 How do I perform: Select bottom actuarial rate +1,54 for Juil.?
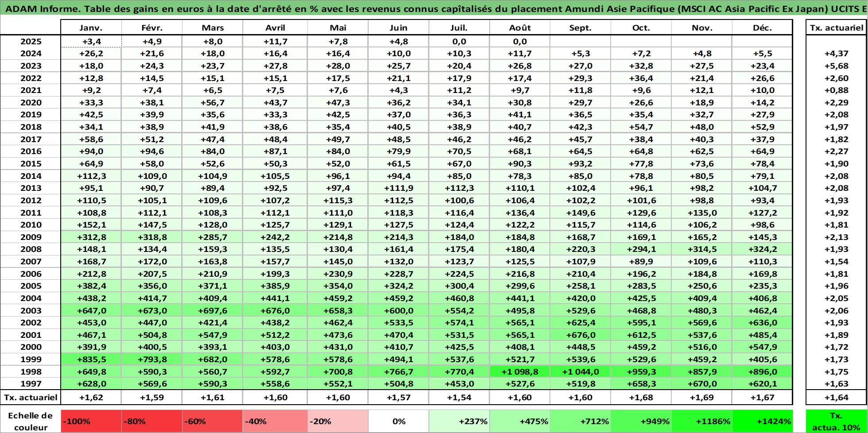point(459,398)
